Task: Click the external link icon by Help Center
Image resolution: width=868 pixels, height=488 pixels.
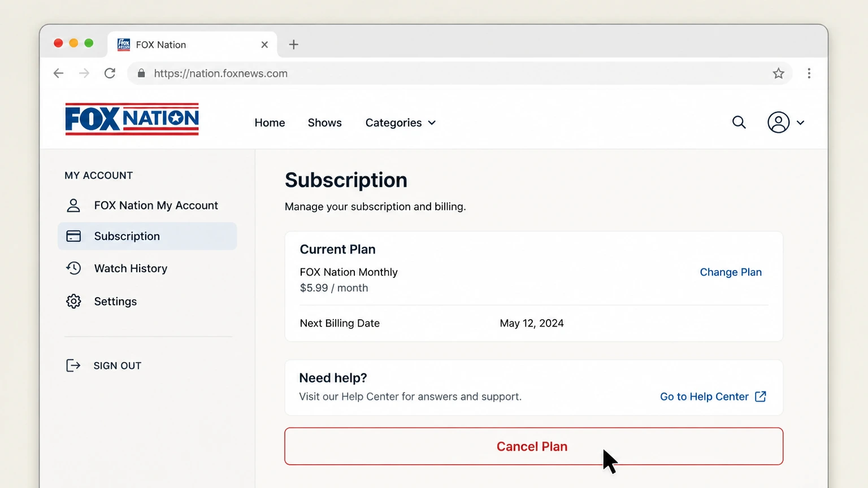Action: point(761,396)
